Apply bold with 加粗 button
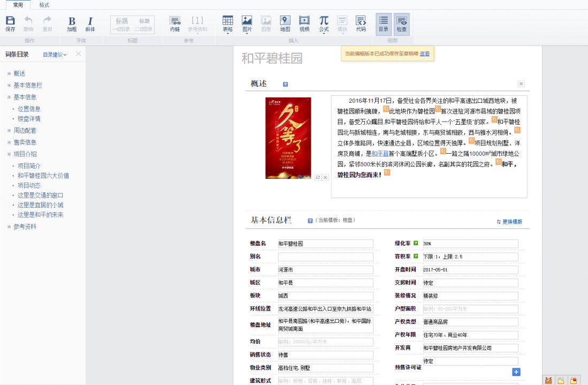588x385 pixels. tap(72, 24)
